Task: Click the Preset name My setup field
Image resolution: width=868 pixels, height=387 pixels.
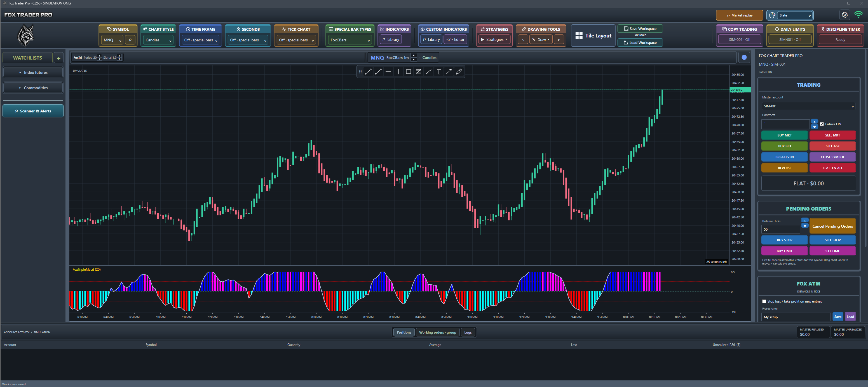Action: point(796,317)
